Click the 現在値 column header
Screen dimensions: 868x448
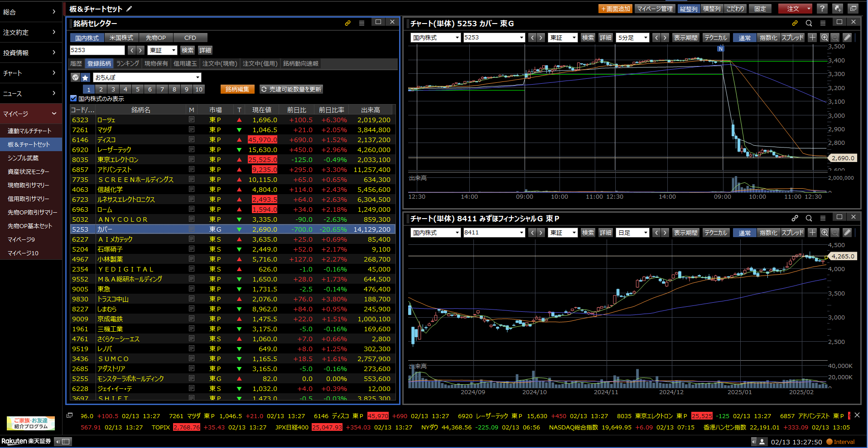pyautogui.click(x=262, y=110)
